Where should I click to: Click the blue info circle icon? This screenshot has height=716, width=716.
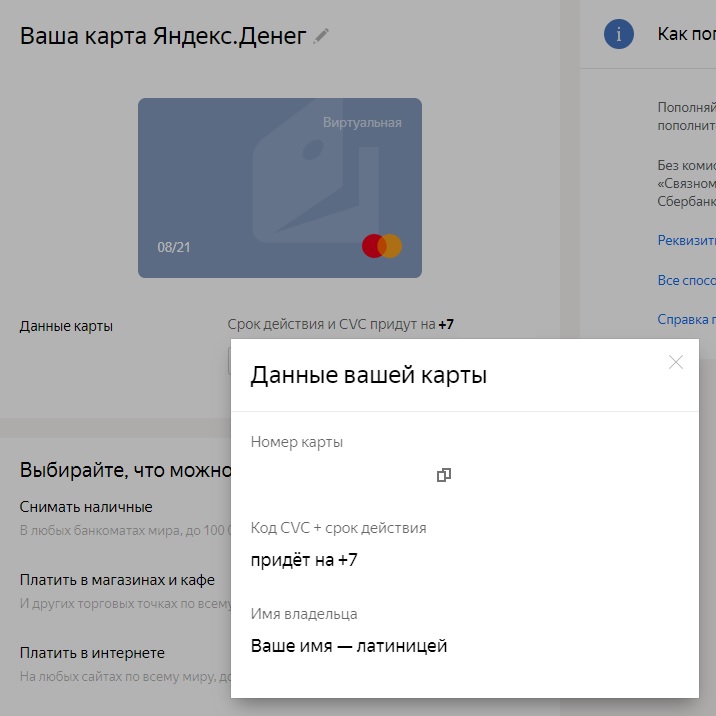[620, 35]
